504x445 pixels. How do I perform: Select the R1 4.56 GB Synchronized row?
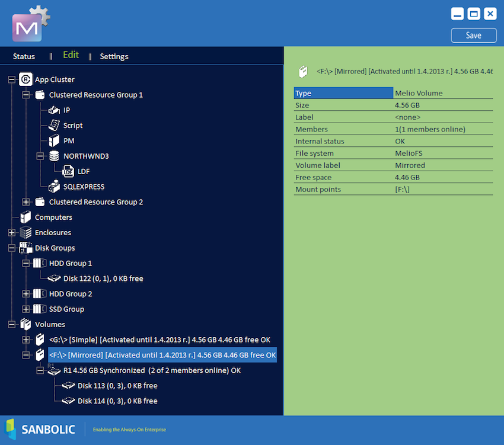[x=152, y=370]
